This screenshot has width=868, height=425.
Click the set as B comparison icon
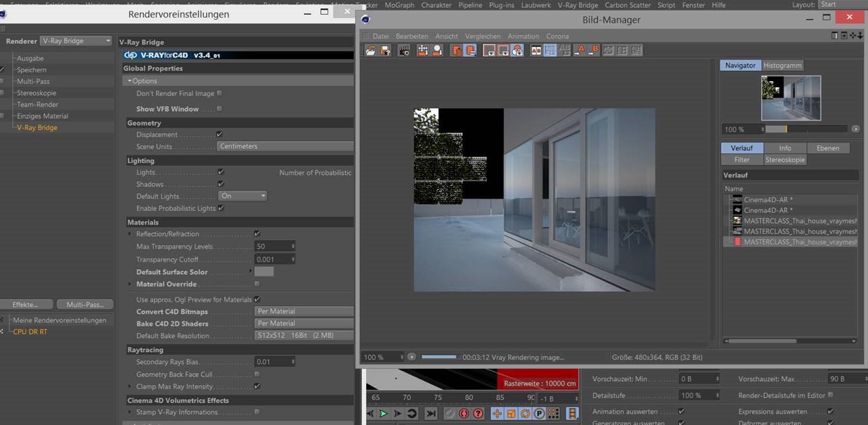coord(593,51)
